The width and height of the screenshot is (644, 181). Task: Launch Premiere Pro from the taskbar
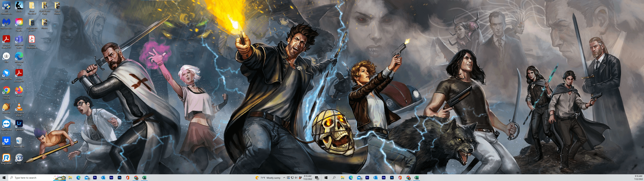95,177
